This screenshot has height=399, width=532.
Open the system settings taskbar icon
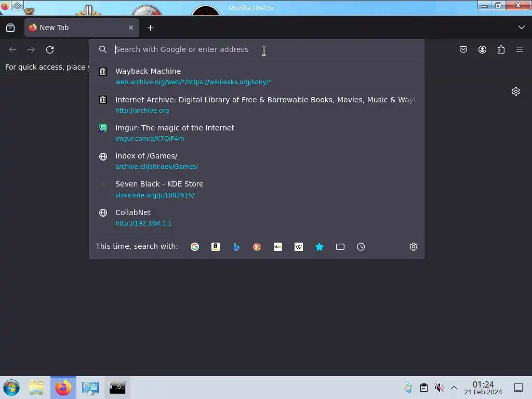click(90, 388)
